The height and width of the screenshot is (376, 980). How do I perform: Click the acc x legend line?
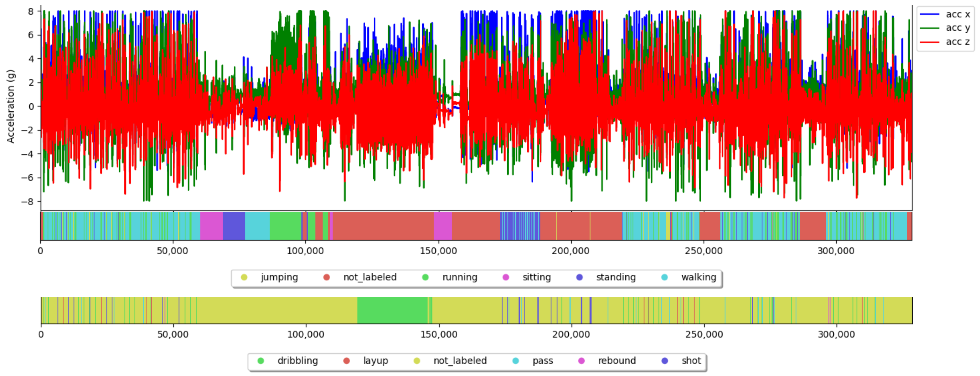930,14
